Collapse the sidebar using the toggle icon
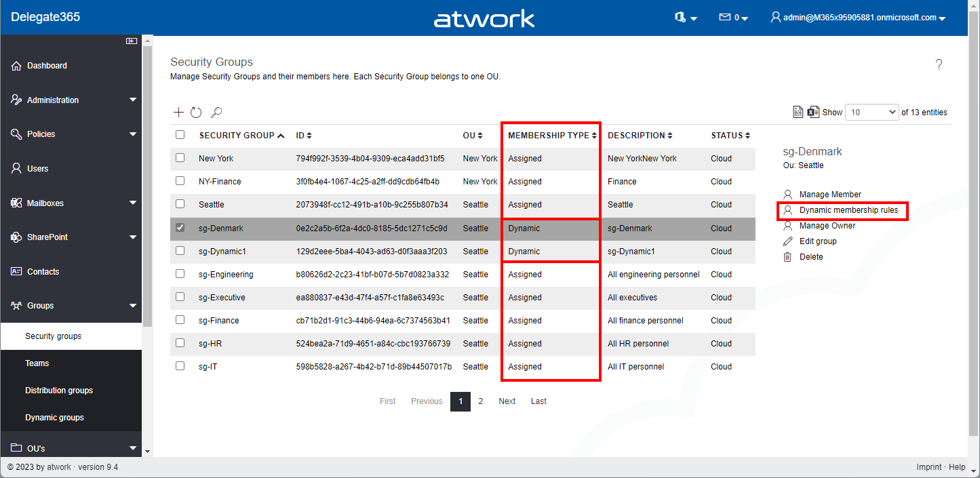Image resolution: width=980 pixels, height=478 pixels. 132,41
